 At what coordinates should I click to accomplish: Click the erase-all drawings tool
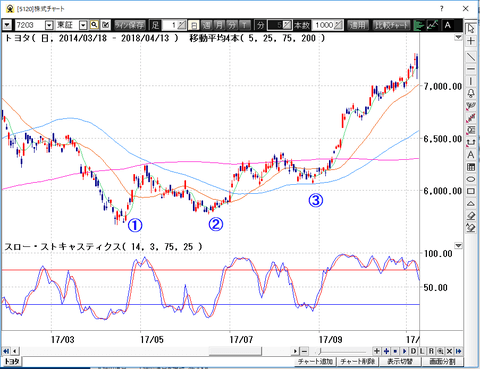click(x=471, y=228)
